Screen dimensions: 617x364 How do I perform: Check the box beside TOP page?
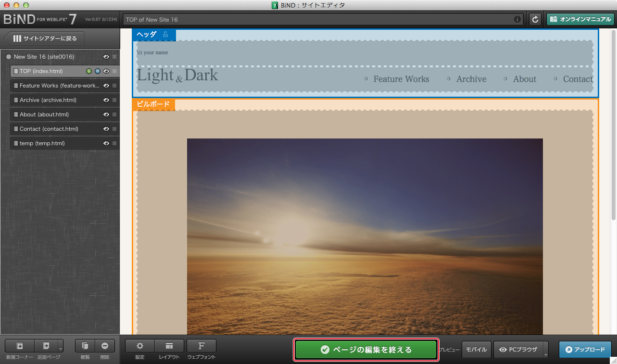tap(114, 71)
